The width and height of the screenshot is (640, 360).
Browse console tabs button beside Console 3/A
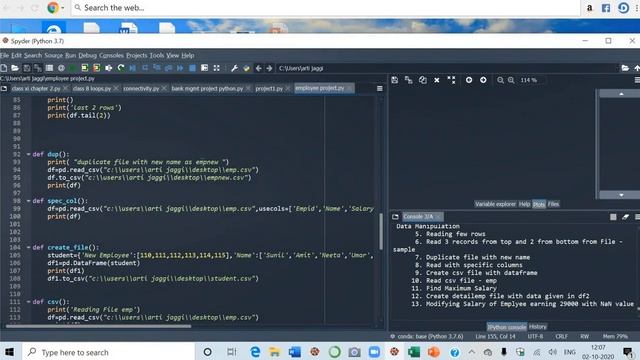(395, 217)
